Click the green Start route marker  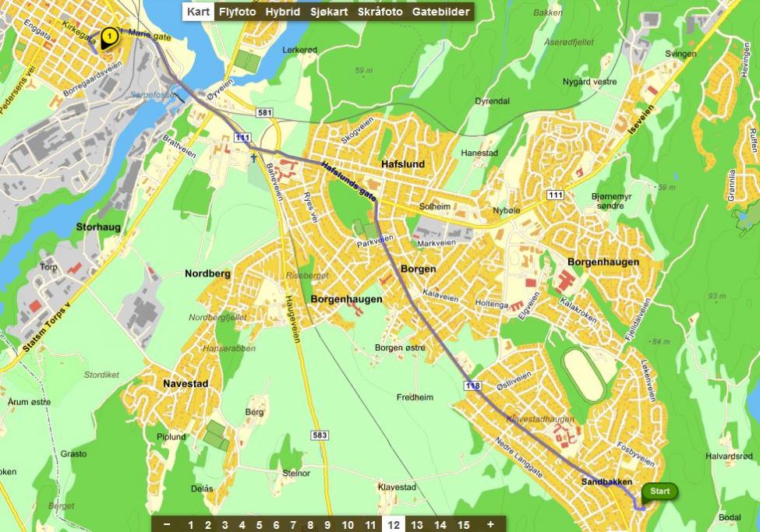tap(659, 491)
